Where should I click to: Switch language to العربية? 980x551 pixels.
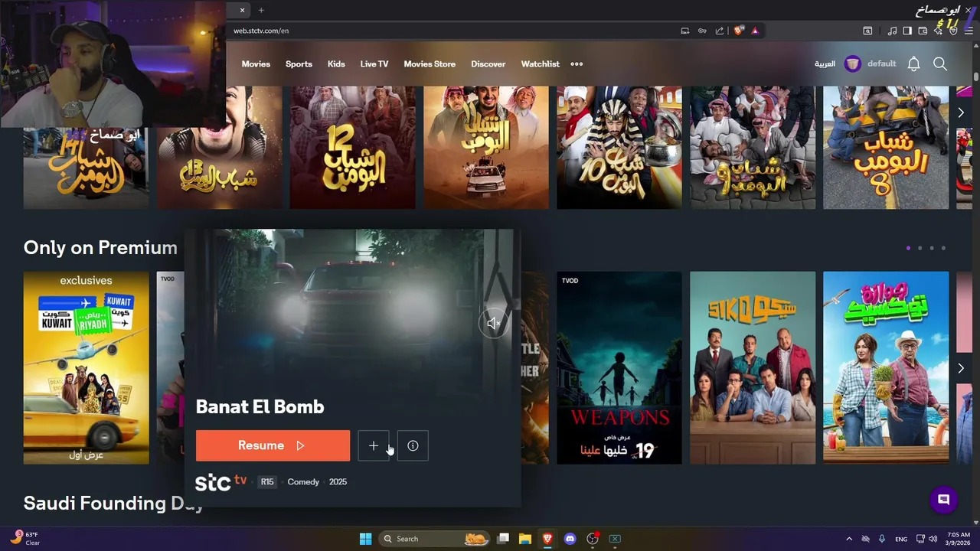[x=825, y=64]
